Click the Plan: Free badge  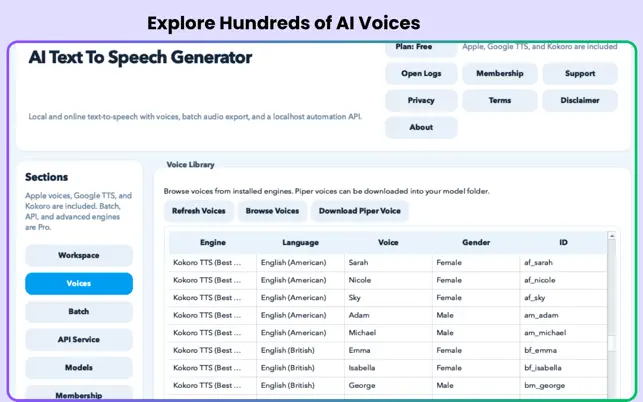421,48
